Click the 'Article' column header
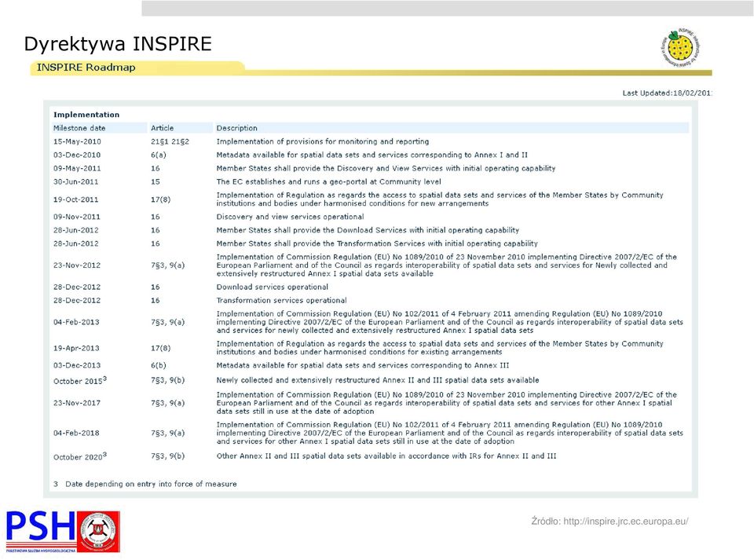 162,128
